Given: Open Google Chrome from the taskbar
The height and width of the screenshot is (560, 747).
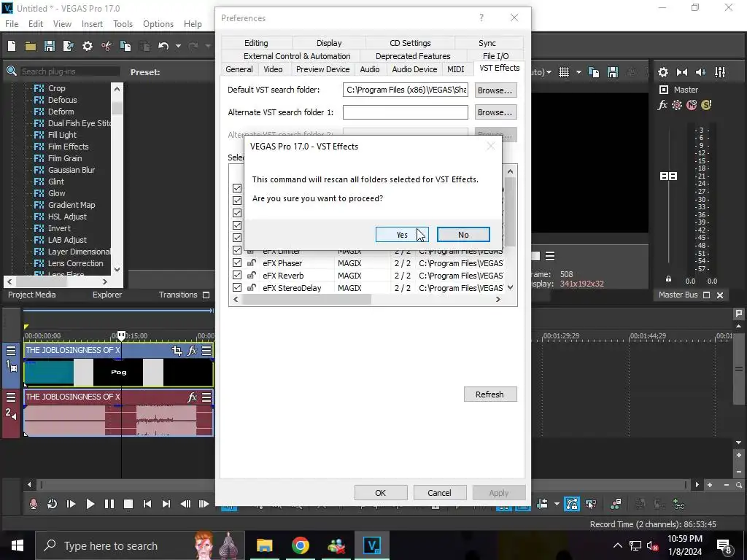Looking at the screenshot, I should [x=300, y=545].
